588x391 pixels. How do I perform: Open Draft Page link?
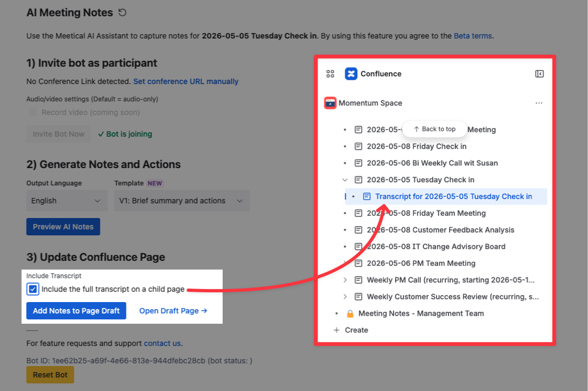(173, 311)
